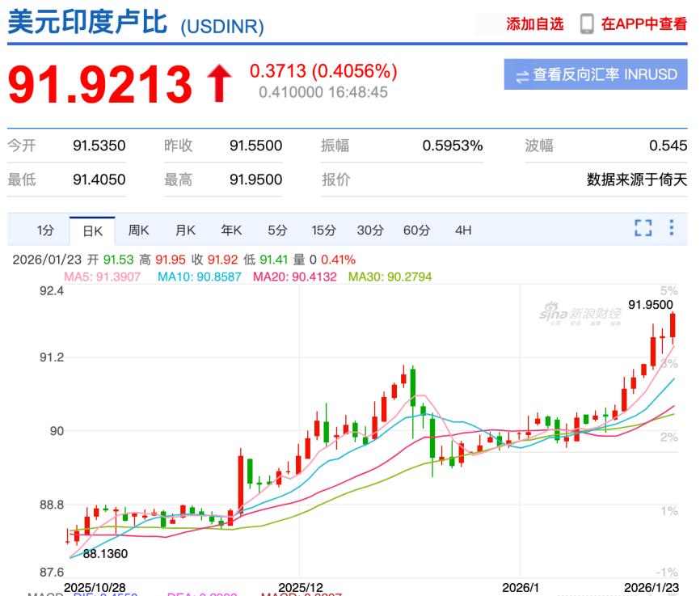The image size is (700, 596).
Task: Open the 年K yearly candlestick view
Action: pyautogui.click(x=231, y=230)
